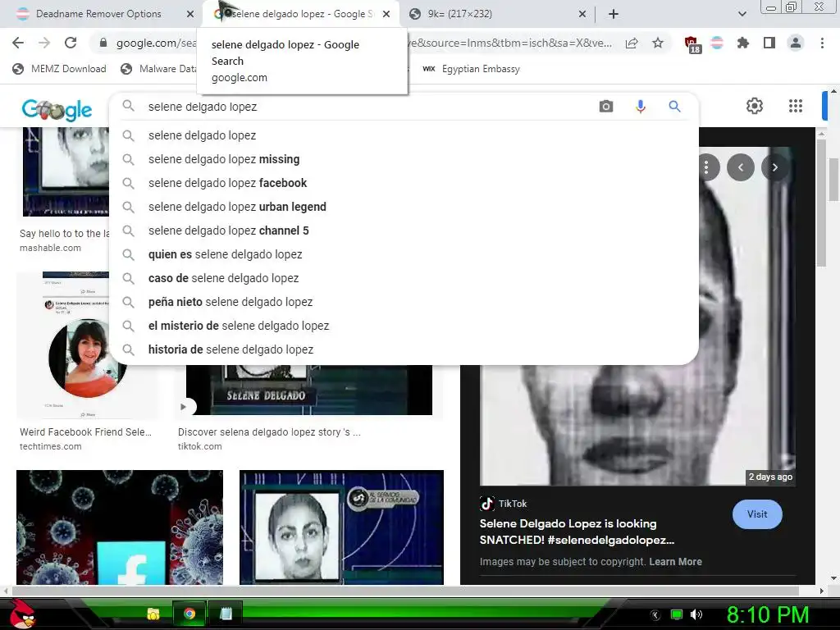
Task: Select suggestion 'el misterio de selene delgado lopez'
Action: pos(404,326)
